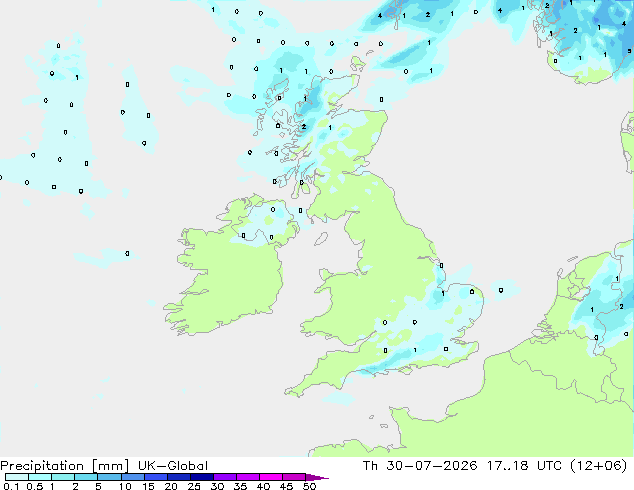The image size is (634, 490).
Task: Click the '30-07-2026' date text
Action: pos(432,466)
